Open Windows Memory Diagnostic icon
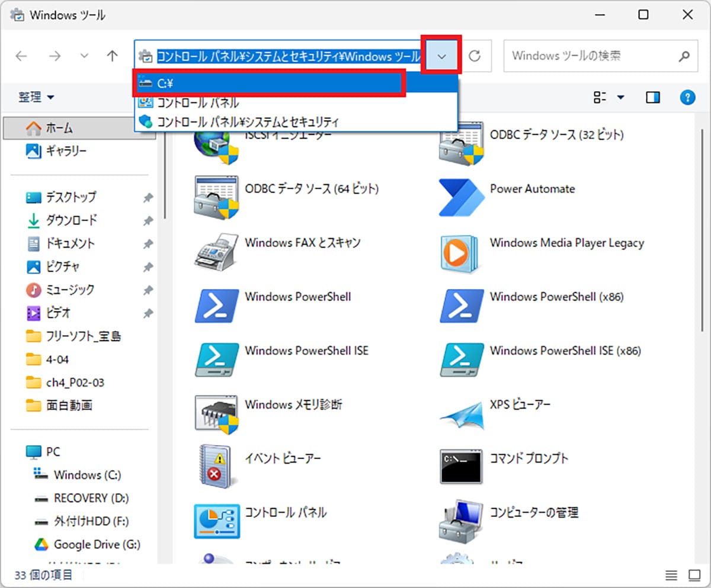 [x=216, y=413]
